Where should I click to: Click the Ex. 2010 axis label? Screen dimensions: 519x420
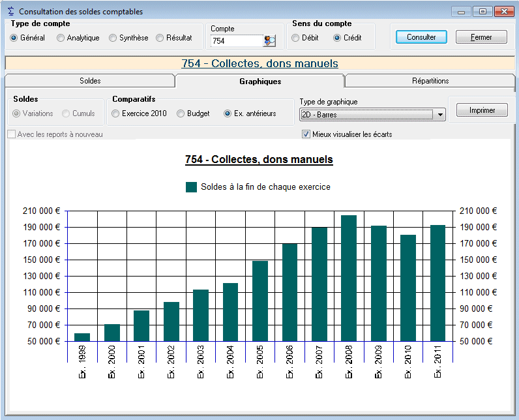pyautogui.click(x=408, y=362)
